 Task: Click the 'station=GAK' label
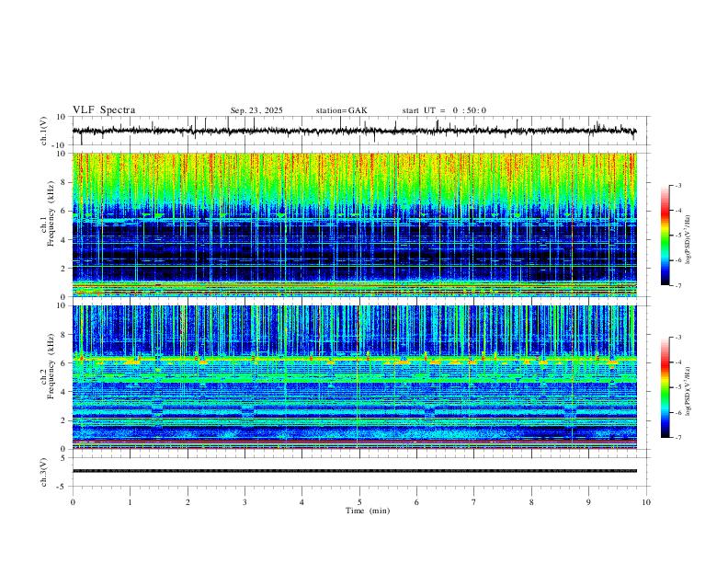341,110
